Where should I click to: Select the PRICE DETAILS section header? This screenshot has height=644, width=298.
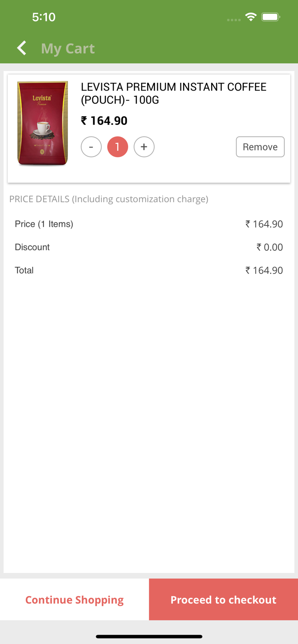(109, 199)
